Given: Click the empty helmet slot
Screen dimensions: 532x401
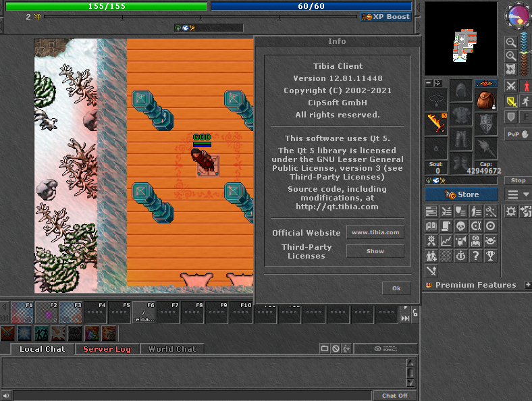Looking at the screenshot, I should point(461,90).
